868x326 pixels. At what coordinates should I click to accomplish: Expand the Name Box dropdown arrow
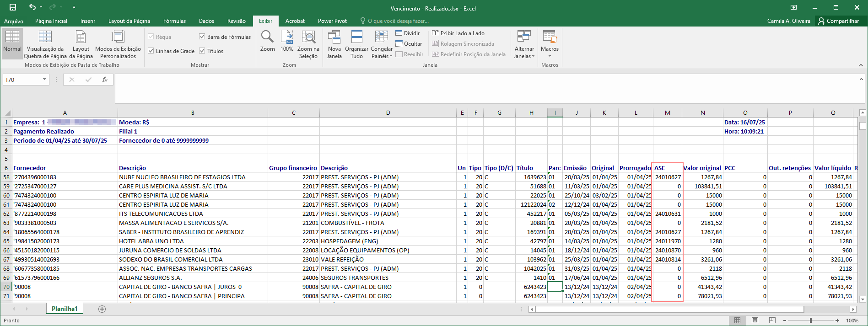44,80
